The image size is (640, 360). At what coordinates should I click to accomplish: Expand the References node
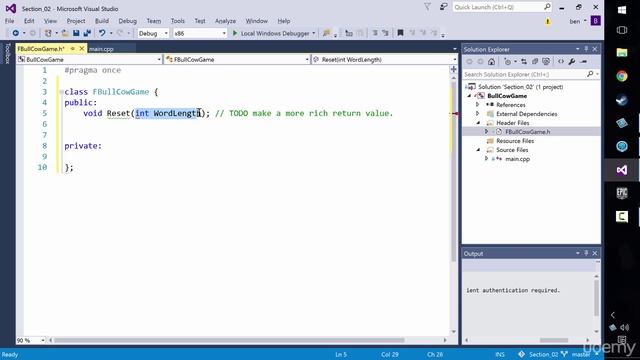pyautogui.click(x=478, y=104)
